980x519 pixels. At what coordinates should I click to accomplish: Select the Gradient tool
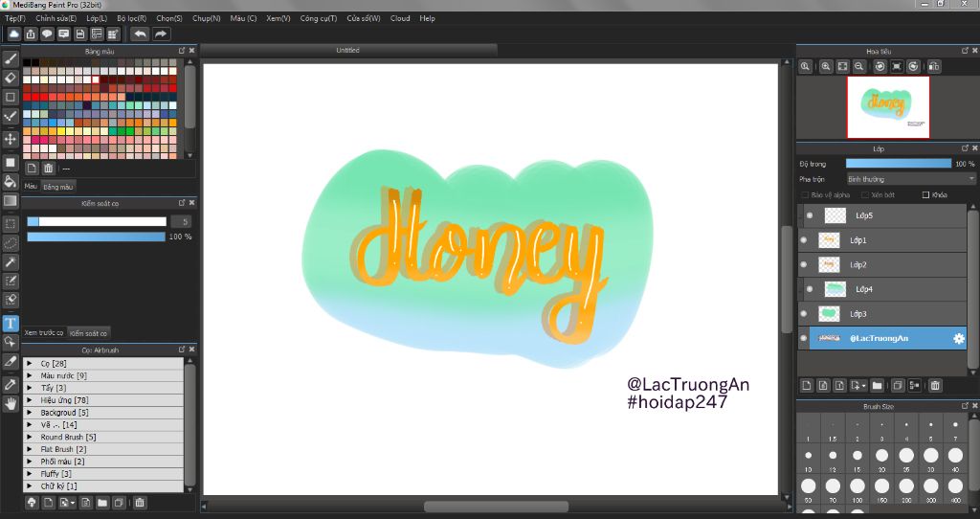[10, 201]
